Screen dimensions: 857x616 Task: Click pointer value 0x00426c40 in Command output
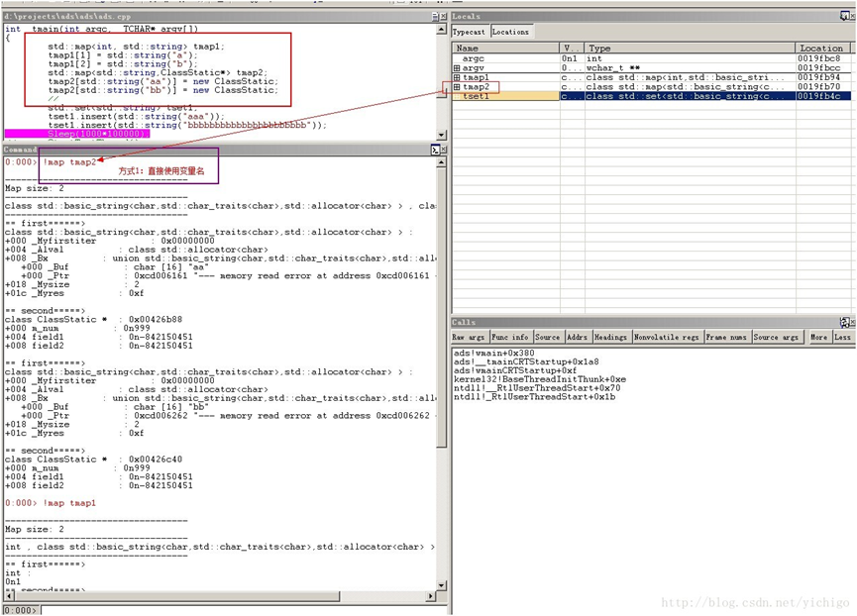point(156,460)
